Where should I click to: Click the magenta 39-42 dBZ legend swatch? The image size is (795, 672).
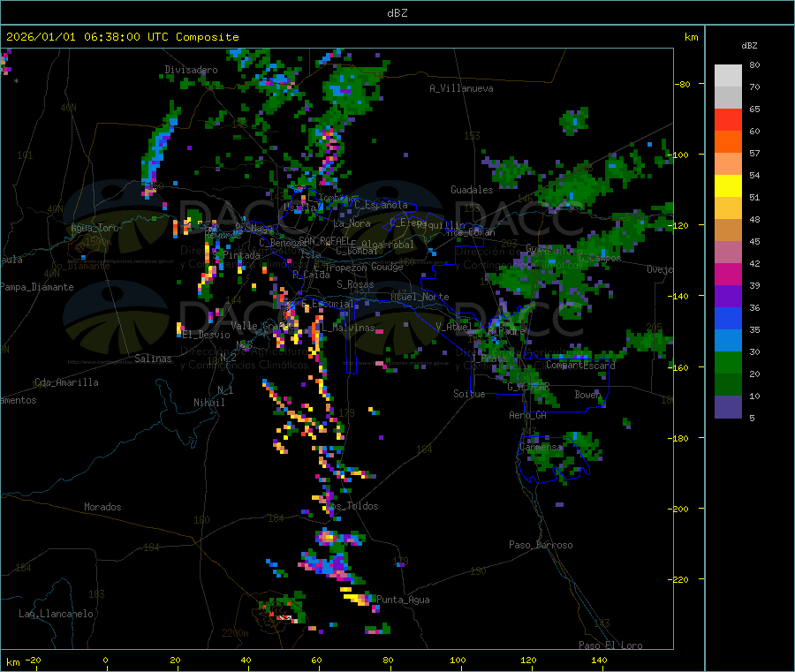point(728,274)
